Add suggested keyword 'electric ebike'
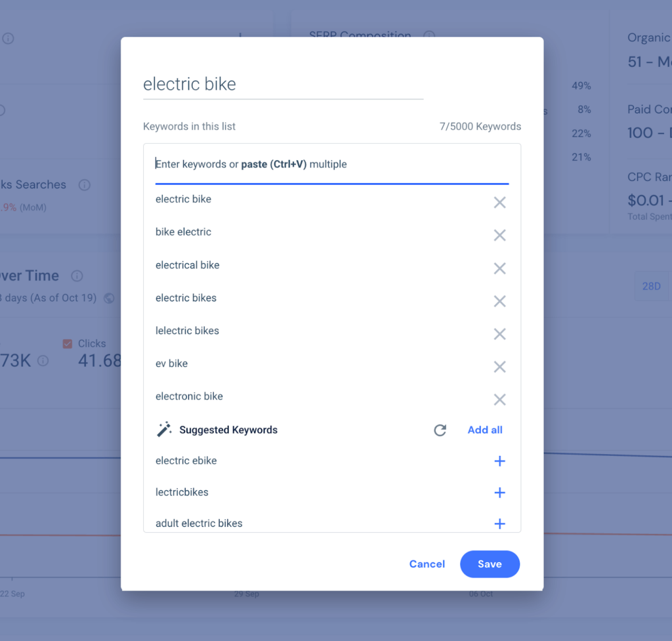The image size is (672, 641). (x=499, y=461)
